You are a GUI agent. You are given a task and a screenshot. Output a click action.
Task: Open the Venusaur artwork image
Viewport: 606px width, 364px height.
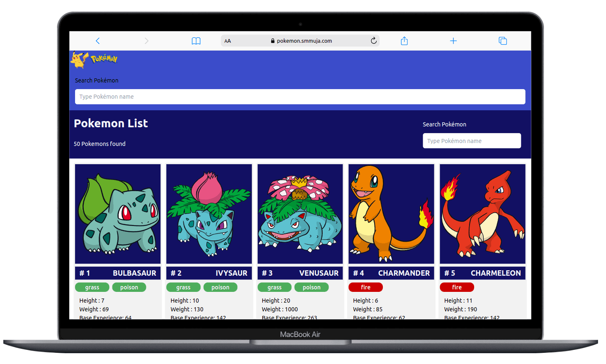300,214
